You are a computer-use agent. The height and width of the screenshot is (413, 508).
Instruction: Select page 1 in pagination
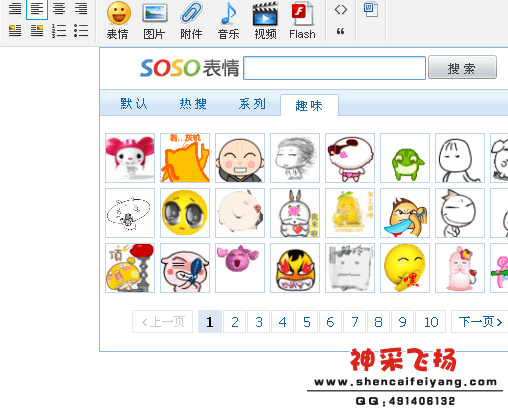point(210,322)
